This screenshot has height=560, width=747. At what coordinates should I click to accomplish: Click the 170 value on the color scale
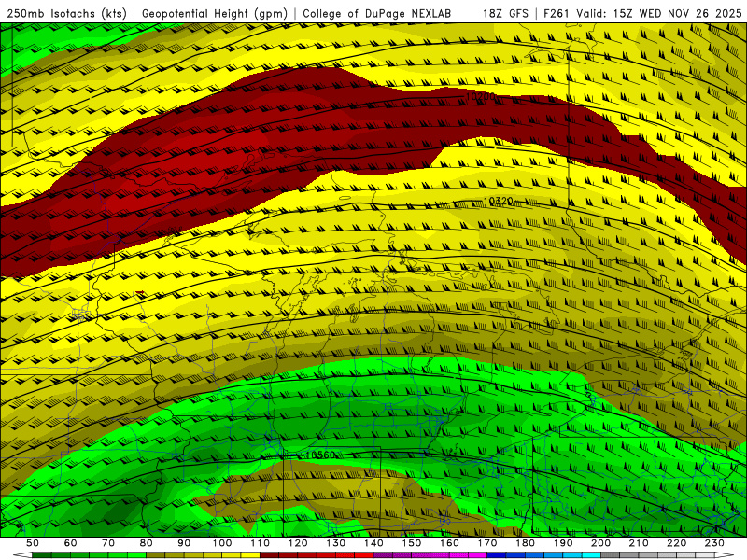(x=487, y=543)
